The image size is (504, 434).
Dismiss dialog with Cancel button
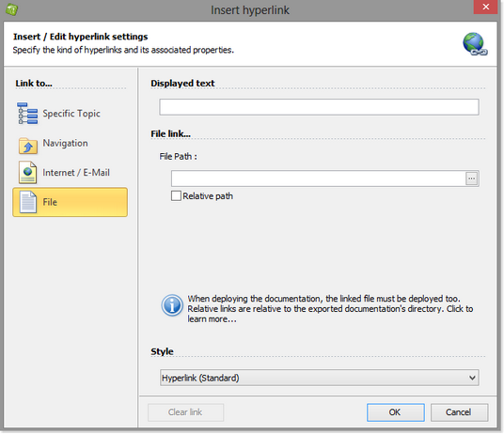pos(459,412)
